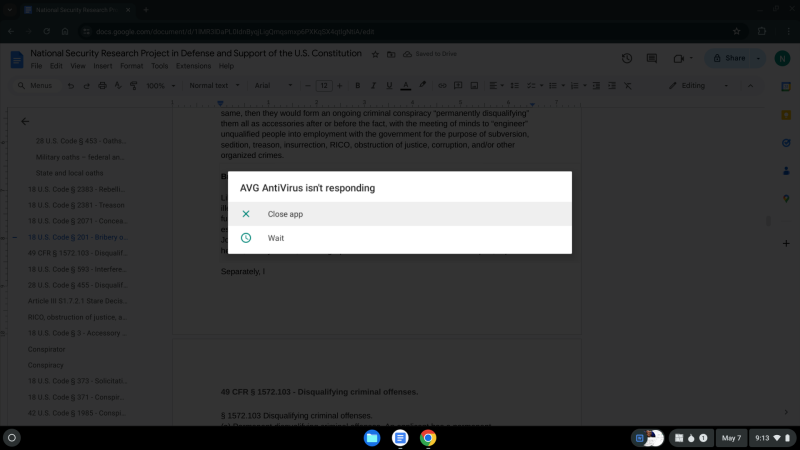Screen dimensions: 800x450
Task: Open the Help menu
Action: (226, 66)
